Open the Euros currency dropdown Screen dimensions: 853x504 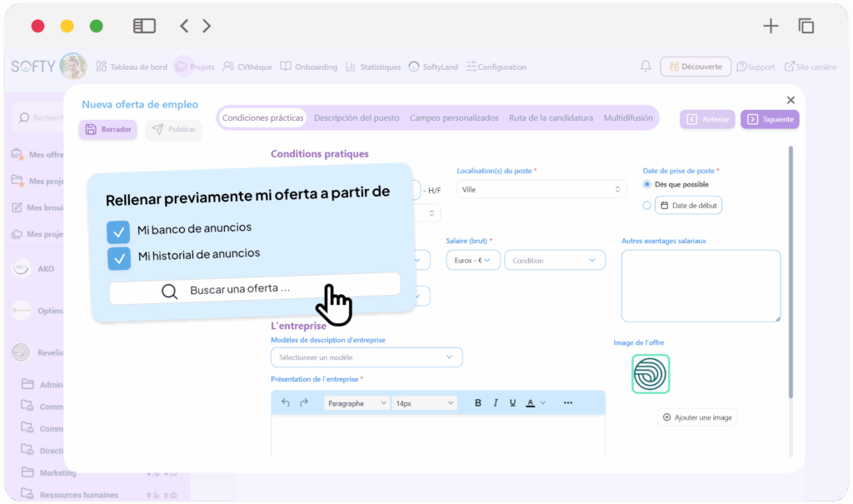coord(473,261)
